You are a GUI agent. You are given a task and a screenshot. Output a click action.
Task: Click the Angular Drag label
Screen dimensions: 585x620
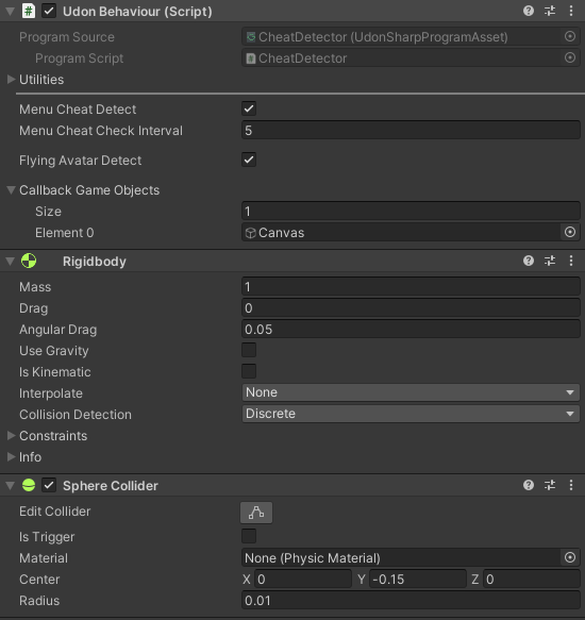click(58, 330)
